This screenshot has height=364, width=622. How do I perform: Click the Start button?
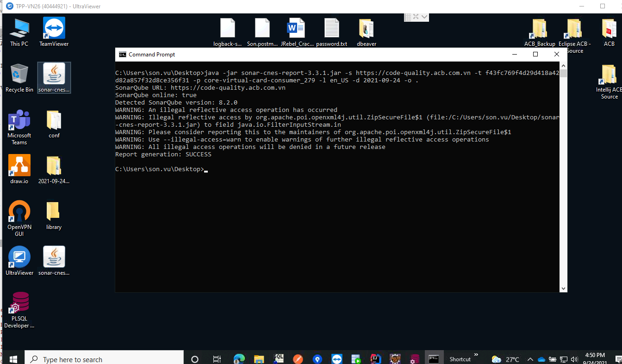tap(13, 358)
